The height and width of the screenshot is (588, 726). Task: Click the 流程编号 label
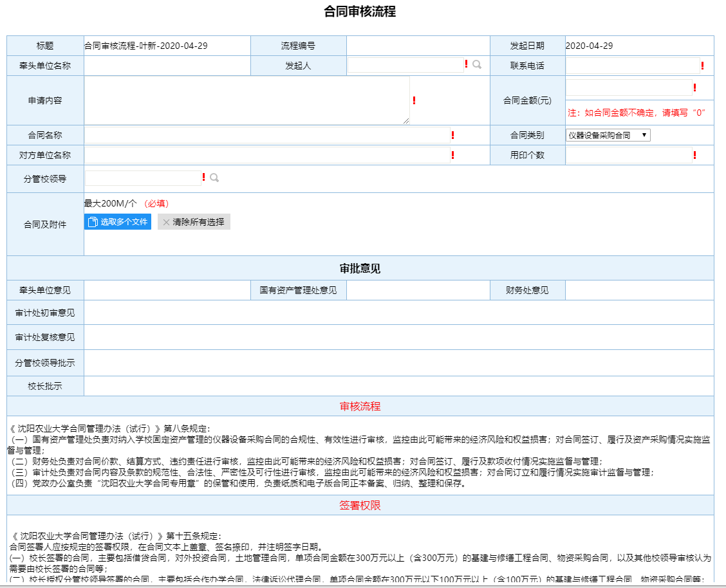click(x=298, y=46)
